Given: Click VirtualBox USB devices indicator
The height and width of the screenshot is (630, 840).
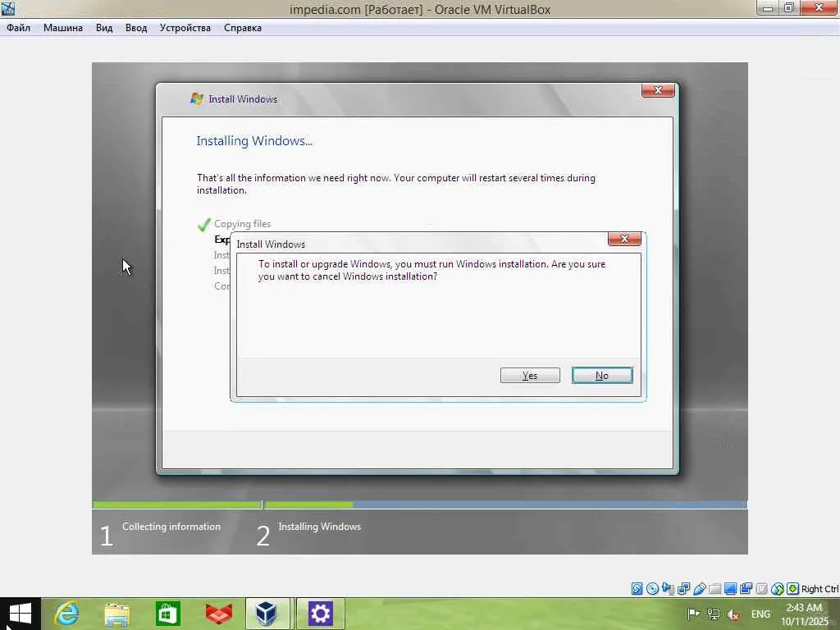Looking at the screenshot, I should 700,589.
